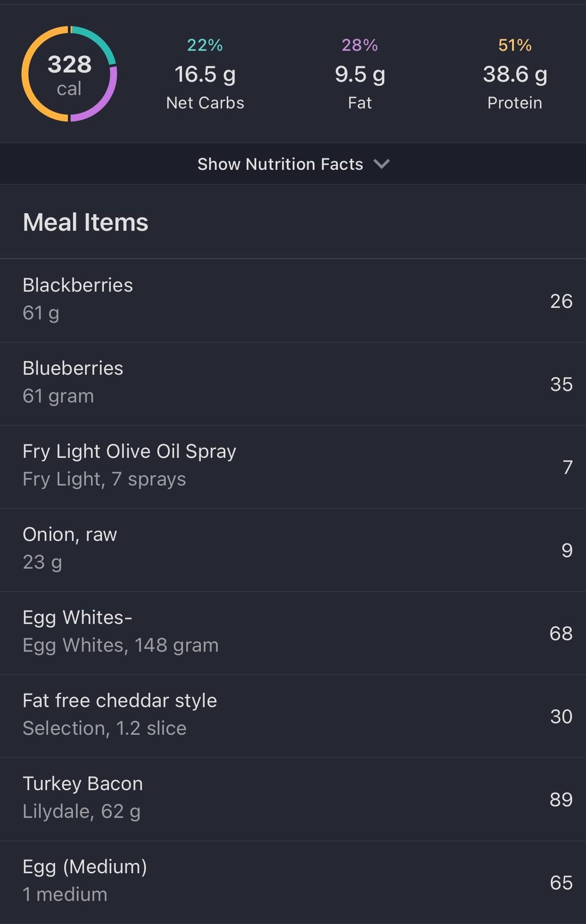This screenshot has height=924, width=586.
Task: Expand the Show Nutrition Facts chevron
Action: coord(381,164)
